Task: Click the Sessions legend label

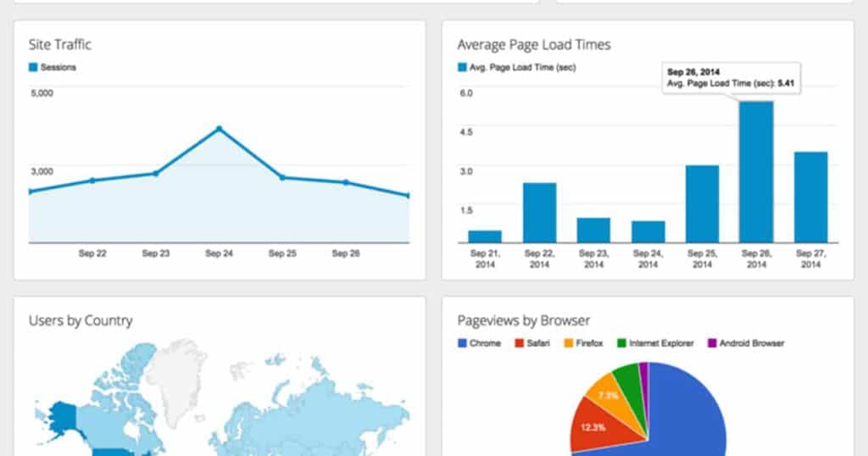Action: pyautogui.click(x=58, y=67)
